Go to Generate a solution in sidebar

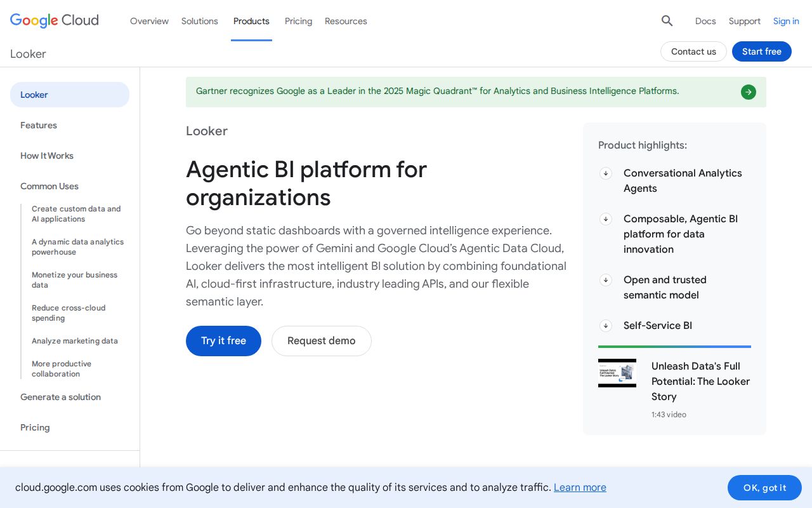point(61,397)
